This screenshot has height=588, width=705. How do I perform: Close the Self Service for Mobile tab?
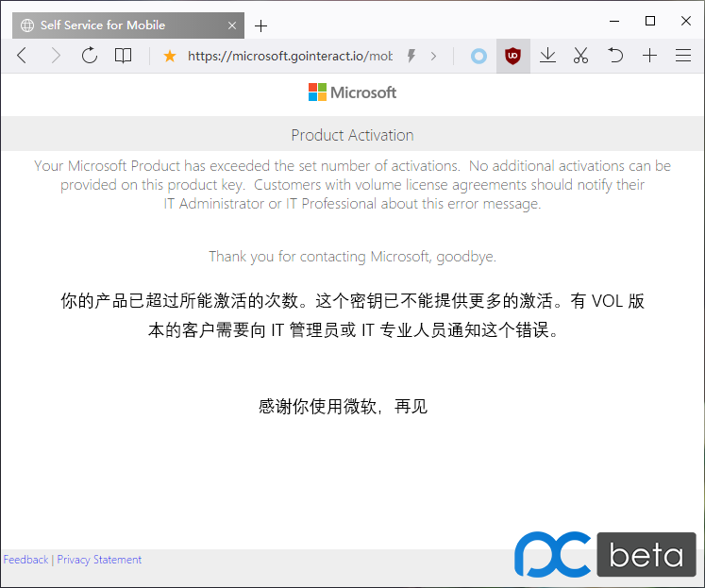[232, 25]
